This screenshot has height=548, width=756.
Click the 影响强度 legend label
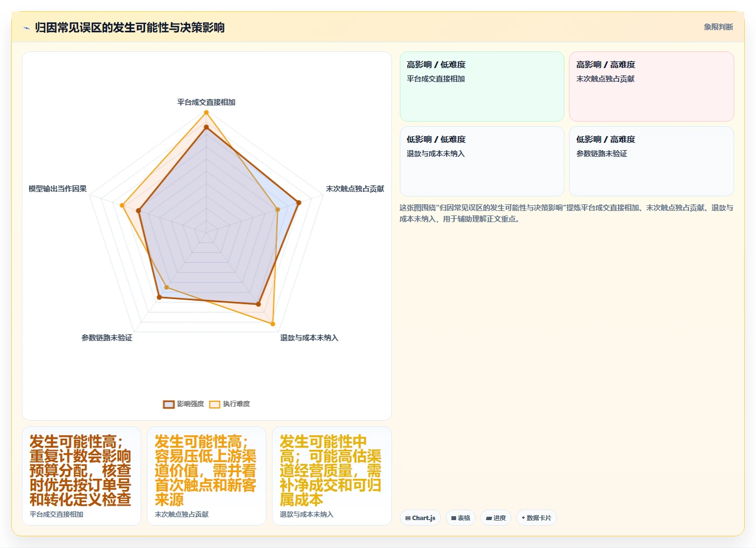(x=190, y=404)
